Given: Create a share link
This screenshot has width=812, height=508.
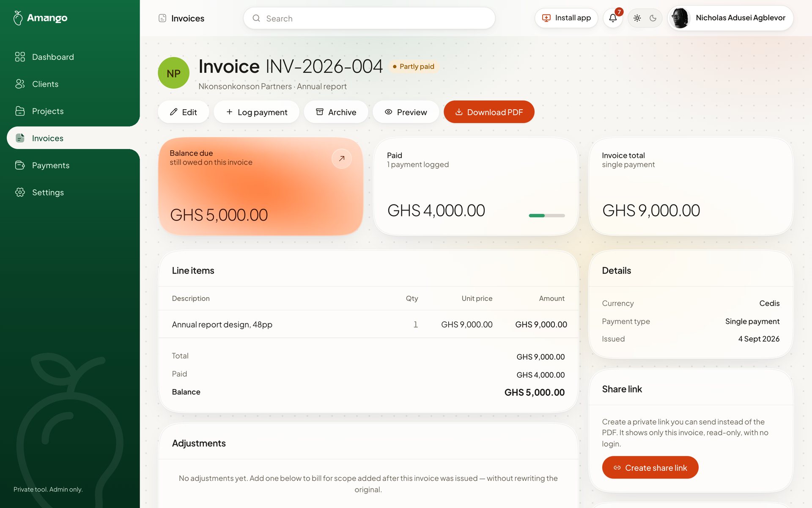Looking at the screenshot, I should (x=650, y=467).
